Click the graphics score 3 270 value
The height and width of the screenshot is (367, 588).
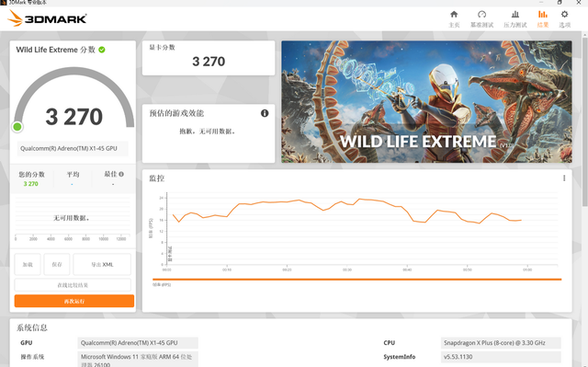pos(209,61)
